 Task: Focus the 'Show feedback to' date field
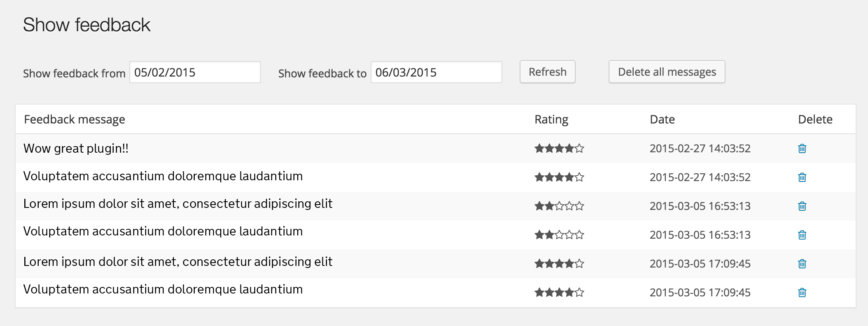point(436,72)
